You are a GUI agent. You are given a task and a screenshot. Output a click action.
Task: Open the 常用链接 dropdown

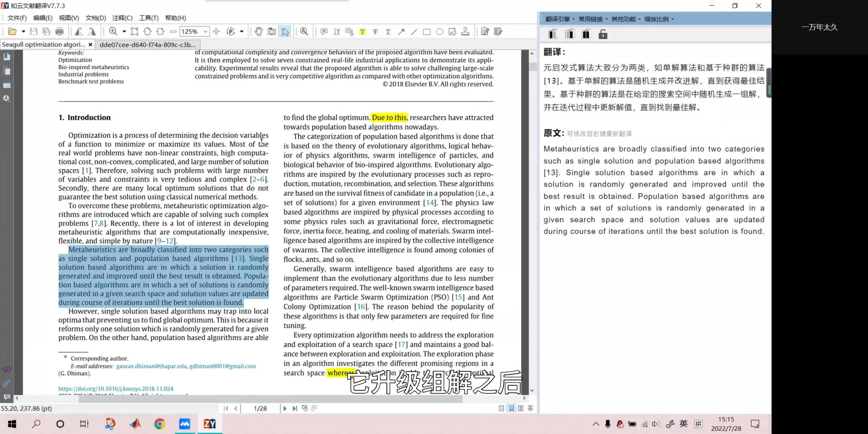[x=593, y=19]
